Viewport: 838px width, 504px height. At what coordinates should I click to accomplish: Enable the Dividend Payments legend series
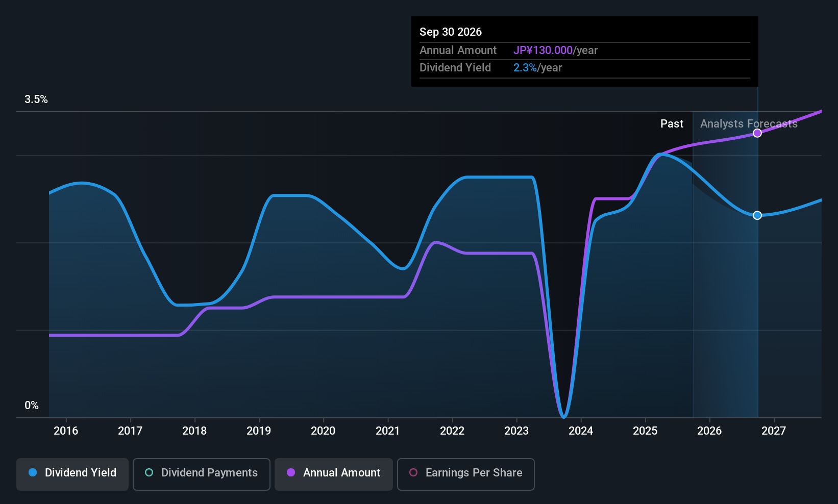[x=201, y=473]
